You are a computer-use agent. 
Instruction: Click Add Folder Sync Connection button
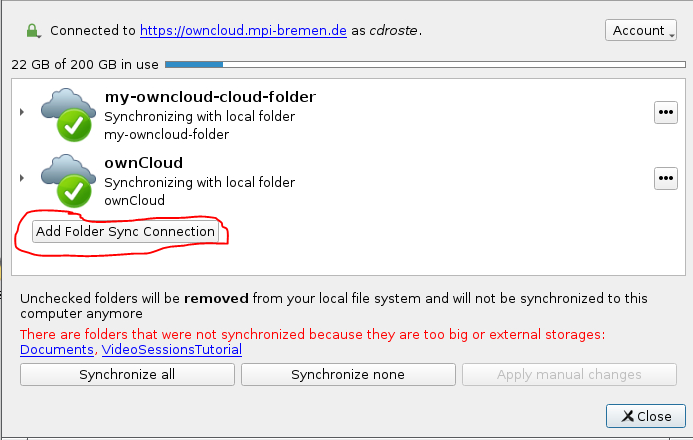point(125,231)
